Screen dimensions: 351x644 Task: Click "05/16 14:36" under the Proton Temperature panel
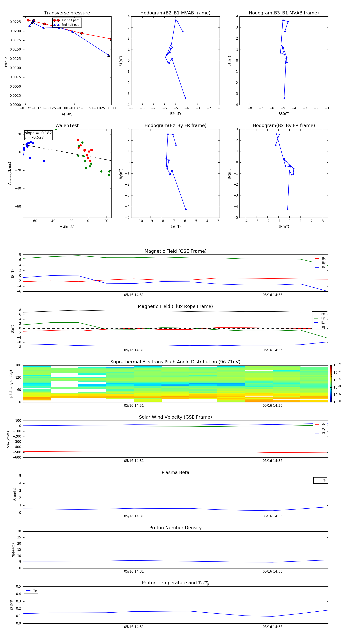[272, 627]
